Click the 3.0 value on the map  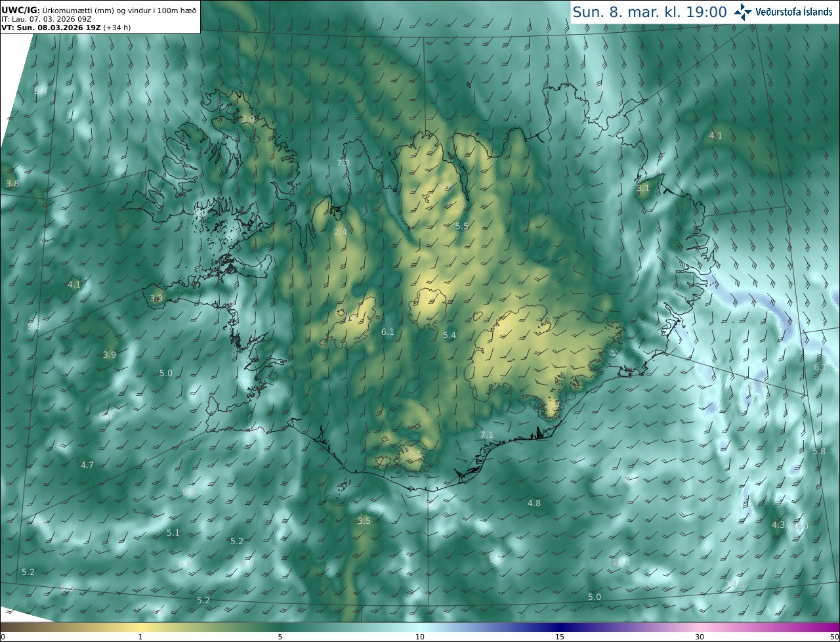click(x=248, y=119)
